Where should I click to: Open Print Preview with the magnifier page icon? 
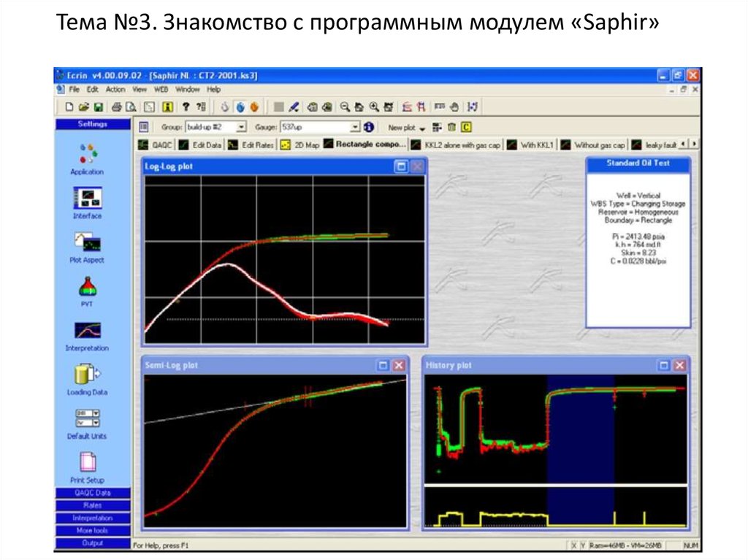pos(131,107)
